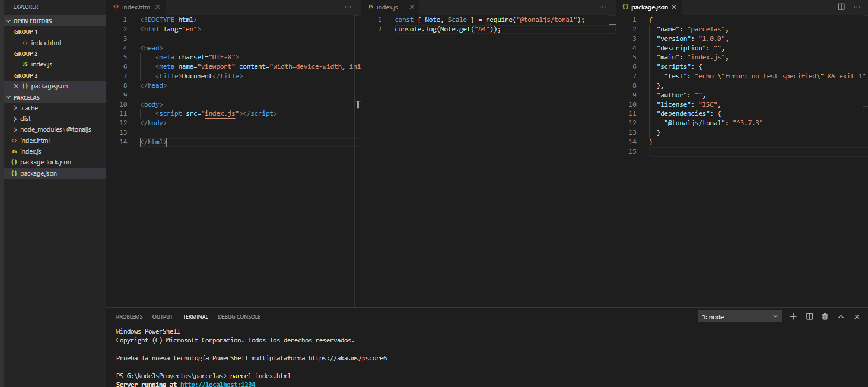The height and width of the screenshot is (387, 868).
Task: Select index.html under Group 1 in Open Editors
Action: [x=55, y=43]
